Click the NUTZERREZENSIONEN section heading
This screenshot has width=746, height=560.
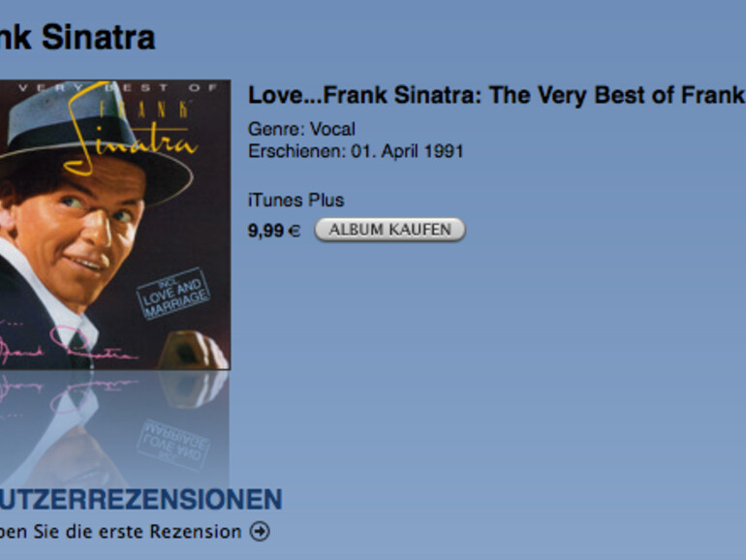point(140,499)
